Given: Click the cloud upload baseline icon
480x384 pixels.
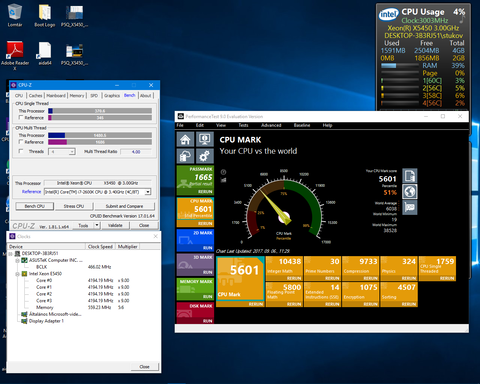Looking at the screenshot, I should pos(185,156).
